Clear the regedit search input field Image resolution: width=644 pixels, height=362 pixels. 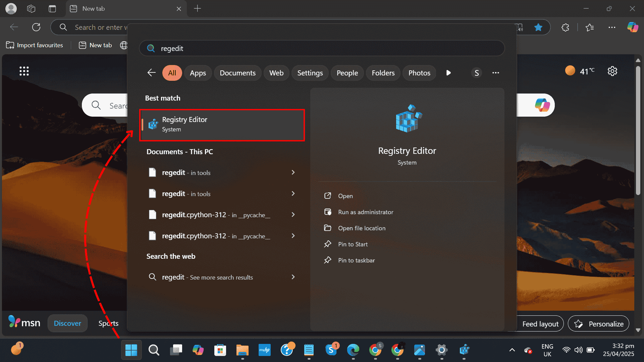pyautogui.click(x=321, y=48)
